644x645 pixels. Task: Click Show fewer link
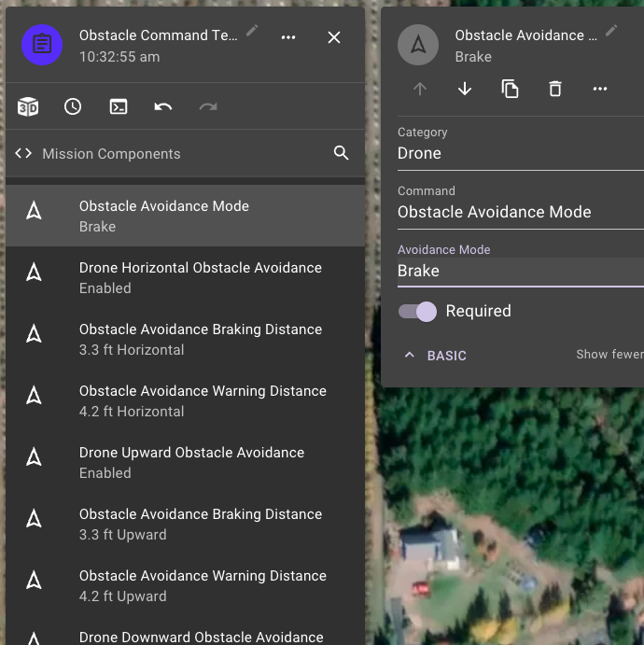(609, 354)
